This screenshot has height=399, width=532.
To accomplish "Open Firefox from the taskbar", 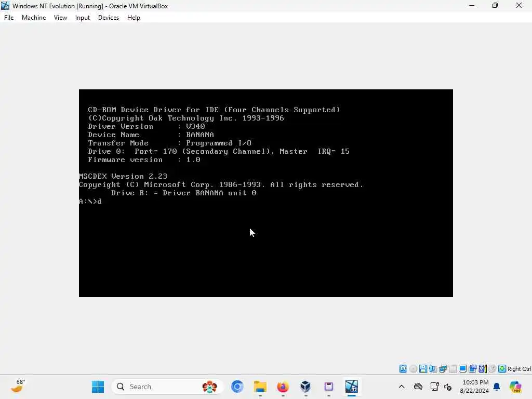I will [283, 387].
